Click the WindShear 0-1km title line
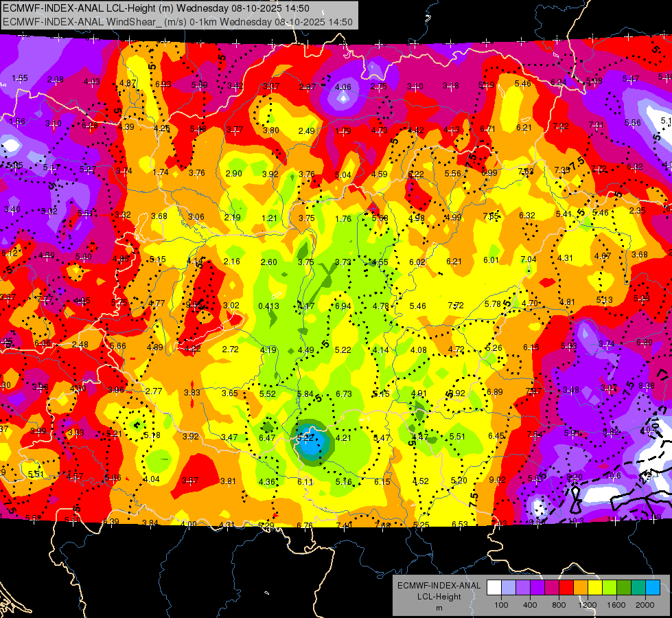Screen dimensions: 672x618 click(177, 22)
